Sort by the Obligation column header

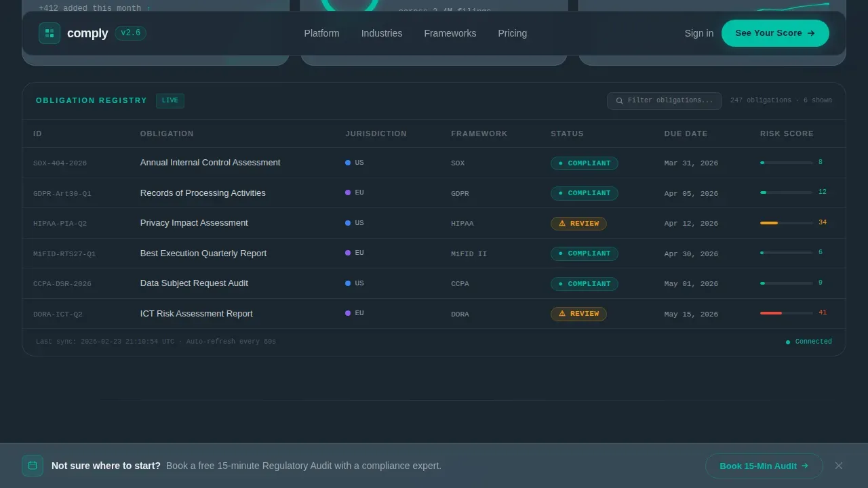[167, 134]
